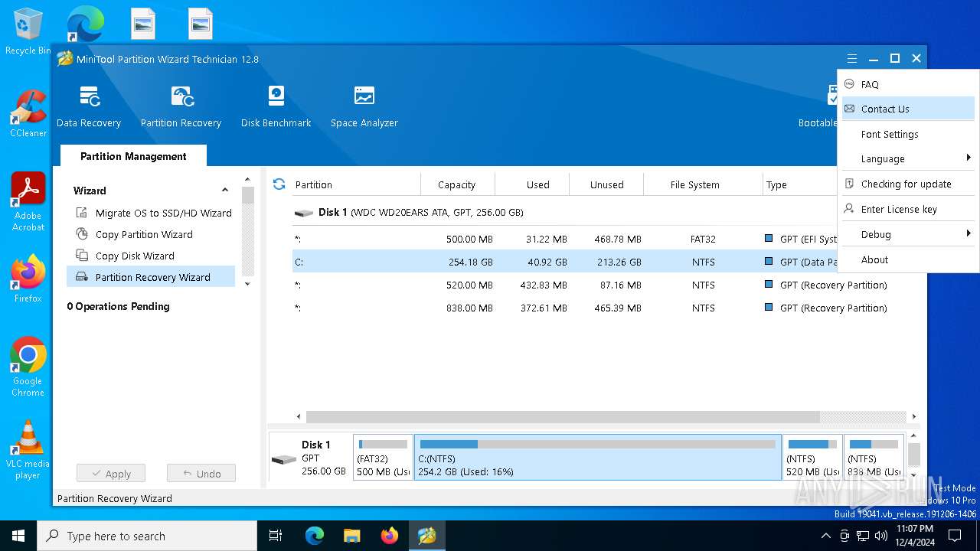
Task: Switch to Partition Management tab
Action: tap(133, 156)
